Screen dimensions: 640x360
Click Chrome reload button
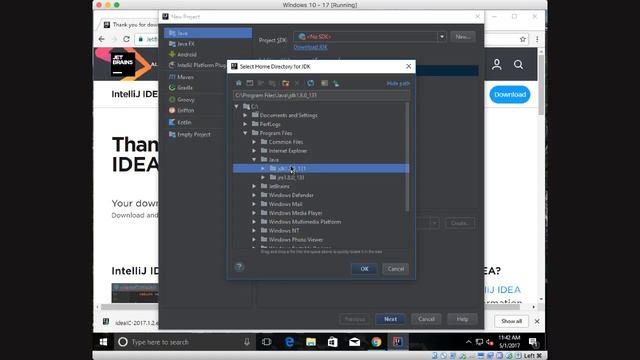[127, 39]
